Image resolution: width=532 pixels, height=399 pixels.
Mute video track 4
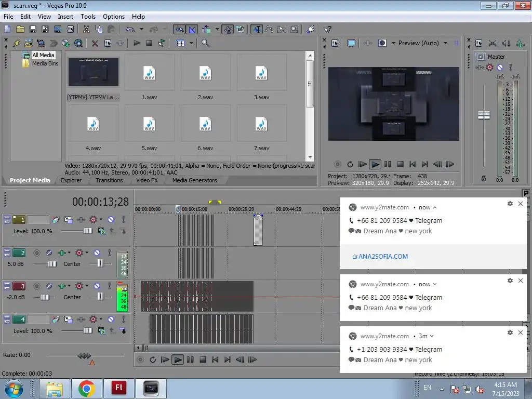tap(111, 320)
